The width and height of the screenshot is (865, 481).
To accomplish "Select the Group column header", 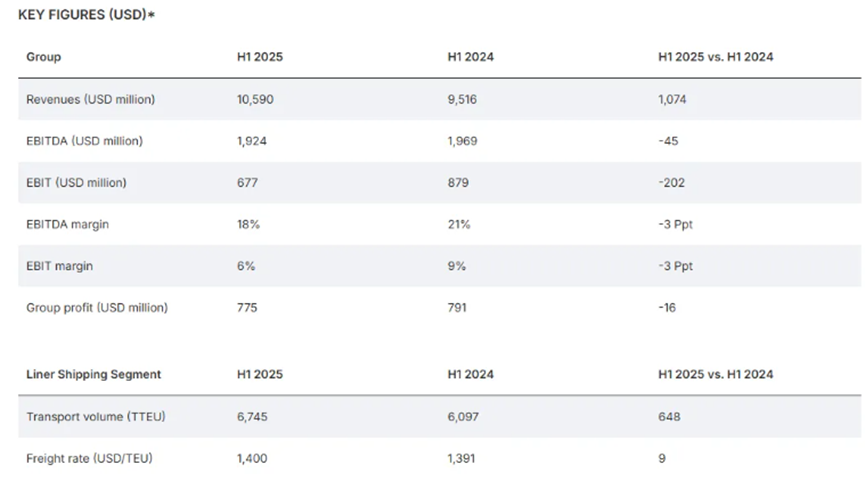I will pos(44,57).
